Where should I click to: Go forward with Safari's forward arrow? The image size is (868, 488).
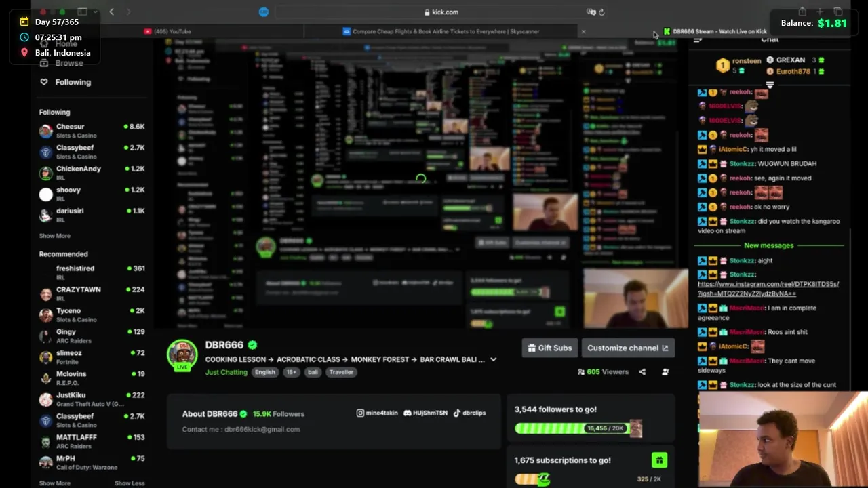click(128, 12)
